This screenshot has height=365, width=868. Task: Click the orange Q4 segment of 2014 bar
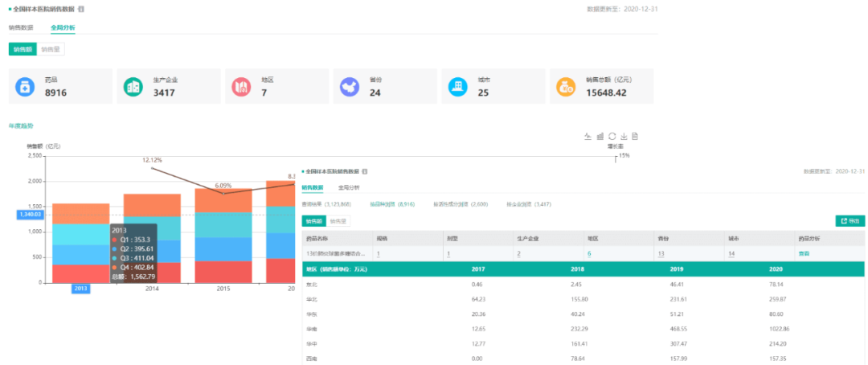151,205
